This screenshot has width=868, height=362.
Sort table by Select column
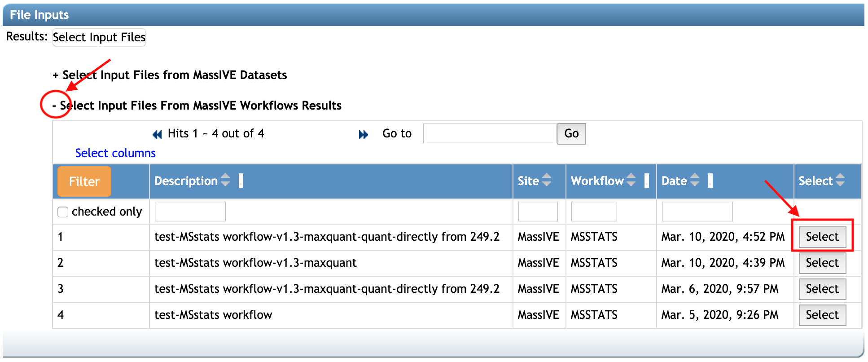coord(840,181)
